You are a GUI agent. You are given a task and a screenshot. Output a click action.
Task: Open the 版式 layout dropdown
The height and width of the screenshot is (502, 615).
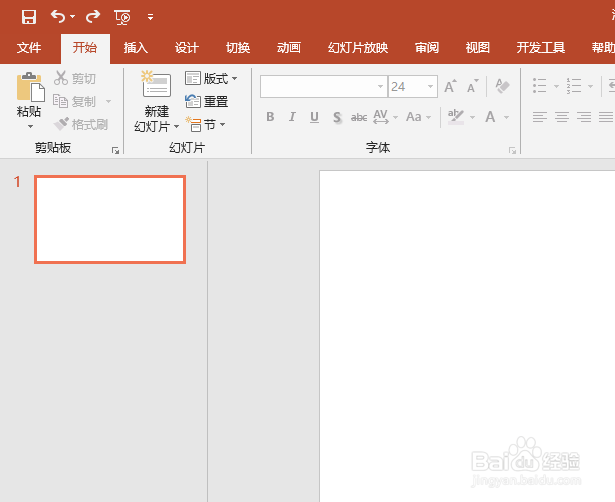coord(211,78)
